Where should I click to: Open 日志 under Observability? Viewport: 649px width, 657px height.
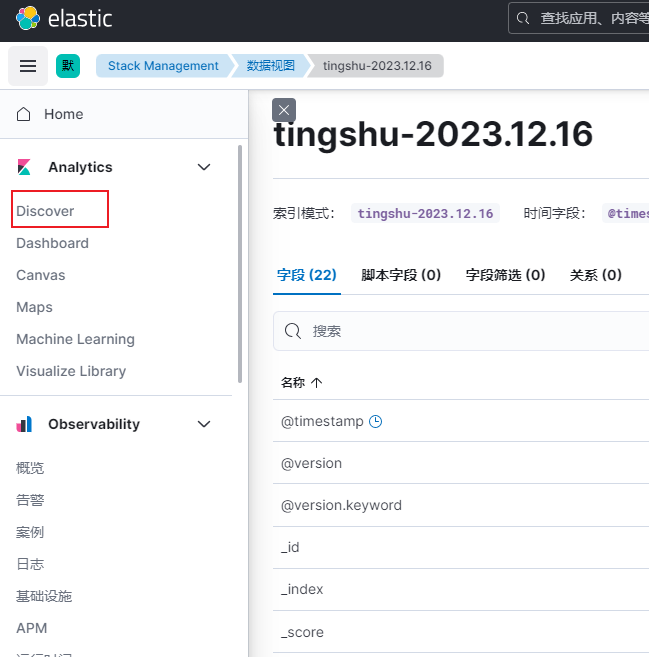[30, 564]
